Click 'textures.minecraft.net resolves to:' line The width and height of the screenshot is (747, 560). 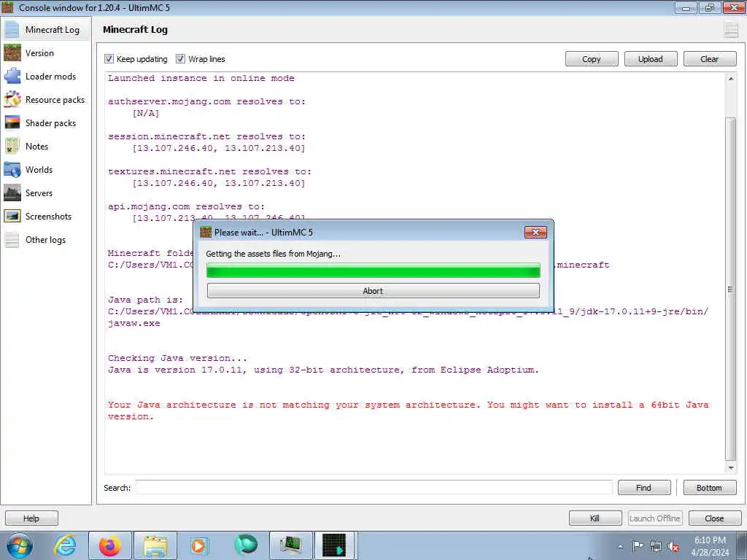[209, 171]
